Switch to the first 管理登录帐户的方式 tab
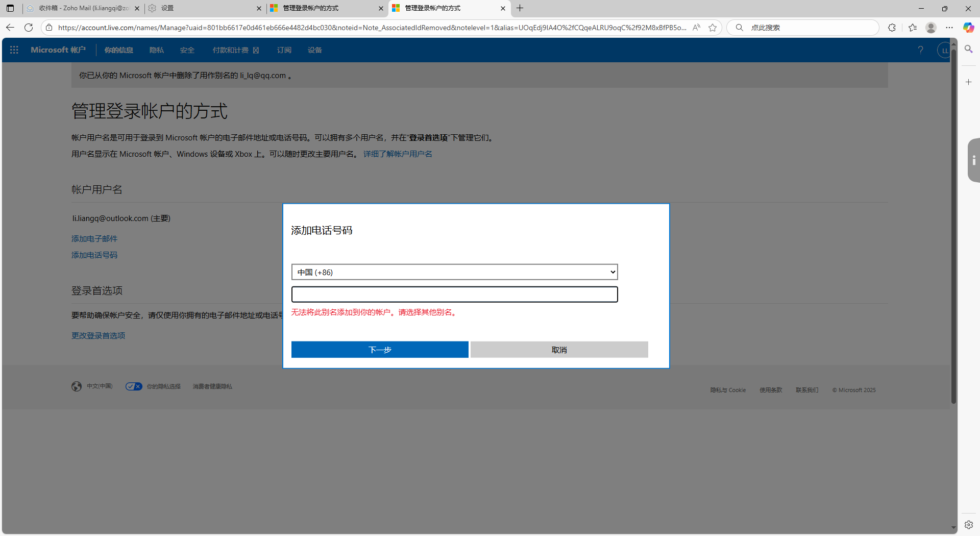Viewport: 980px width, 536px height. (x=327, y=8)
